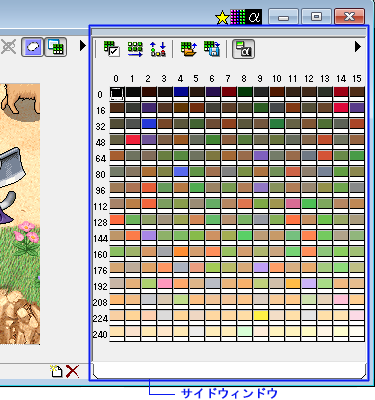Click the palette move-colors arrow icon
The width and height of the screenshot is (375, 400).
pos(135,49)
